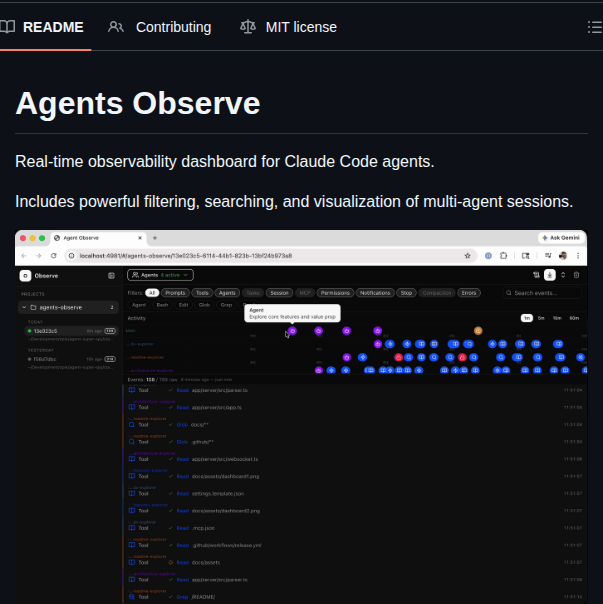The height and width of the screenshot is (604, 603).
Task: Click the book icon beside README
Action: (x=7, y=27)
